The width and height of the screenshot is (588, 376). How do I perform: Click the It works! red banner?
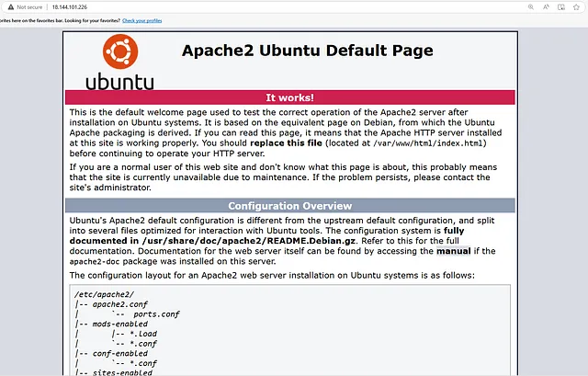pyautogui.click(x=290, y=97)
